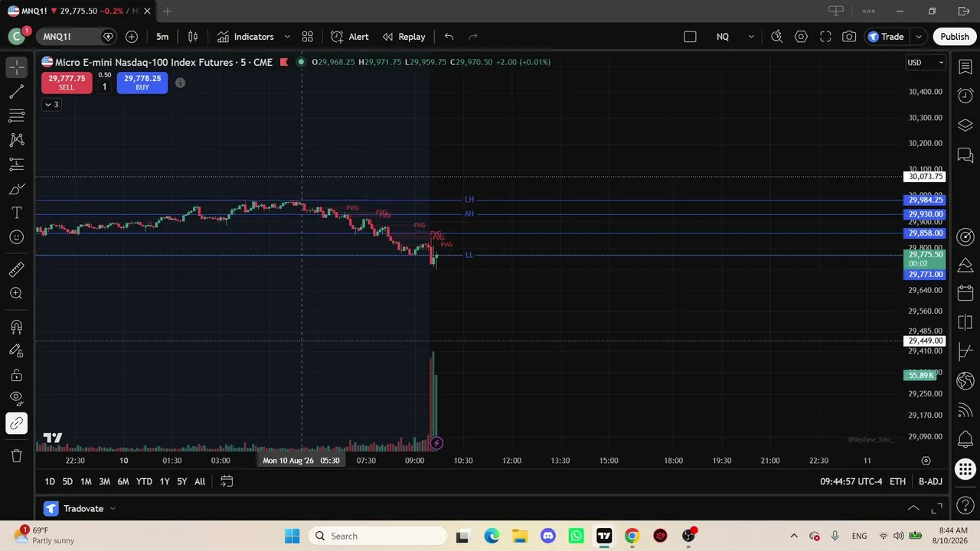Open indicator templates grid icon
This screenshot has width=980, height=551.
(307, 37)
